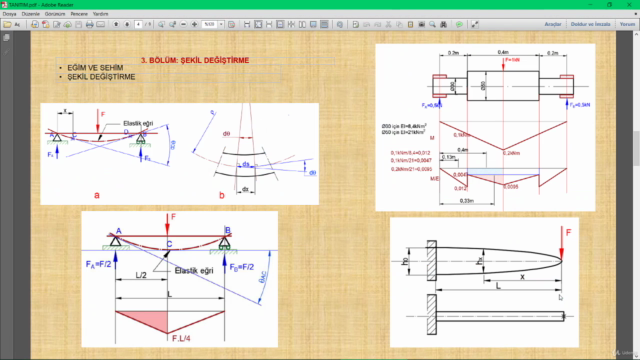
Task: Click the magnifier find icon
Action: point(432,24)
